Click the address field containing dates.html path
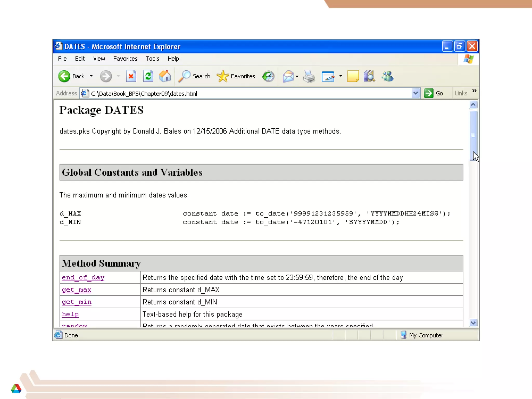This screenshot has height=399, width=532. click(x=249, y=94)
